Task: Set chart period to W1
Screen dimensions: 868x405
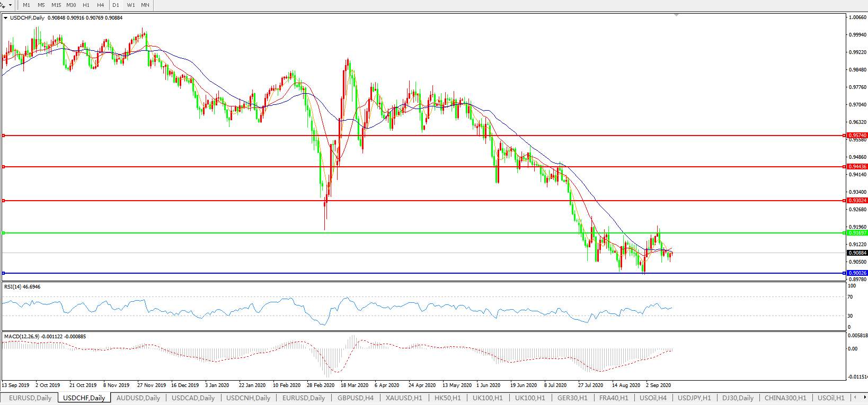Action: 131,5
